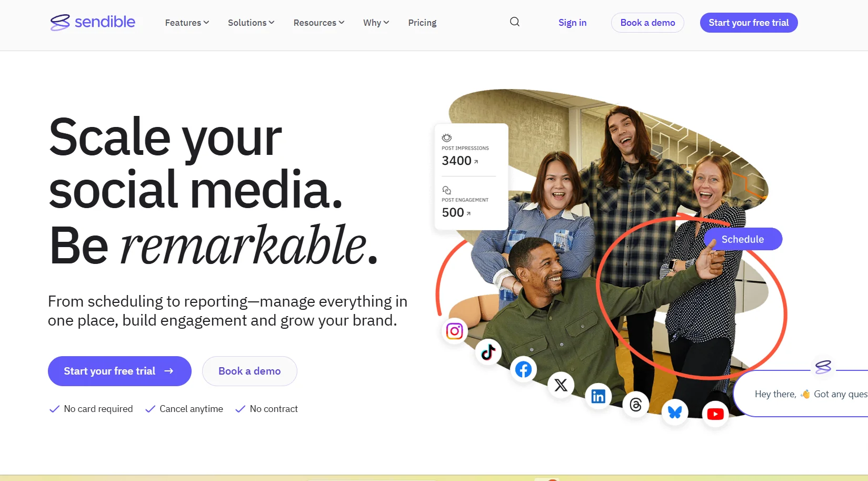This screenshot has width=868, height=481.
Task: Expand the Why menu
Action: (x=376, y=23)
